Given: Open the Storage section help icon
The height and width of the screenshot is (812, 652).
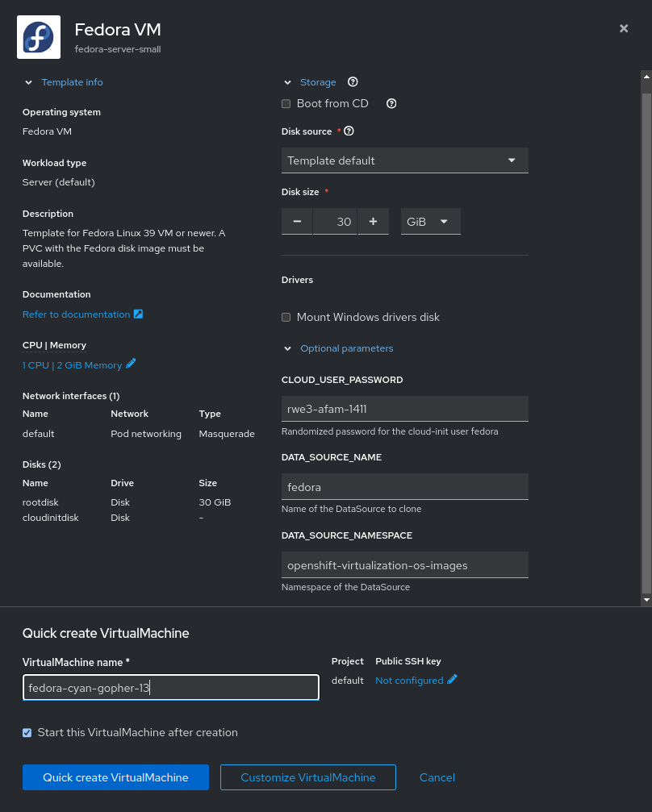Looking at the screenshot, I should (x=353, y=81).
